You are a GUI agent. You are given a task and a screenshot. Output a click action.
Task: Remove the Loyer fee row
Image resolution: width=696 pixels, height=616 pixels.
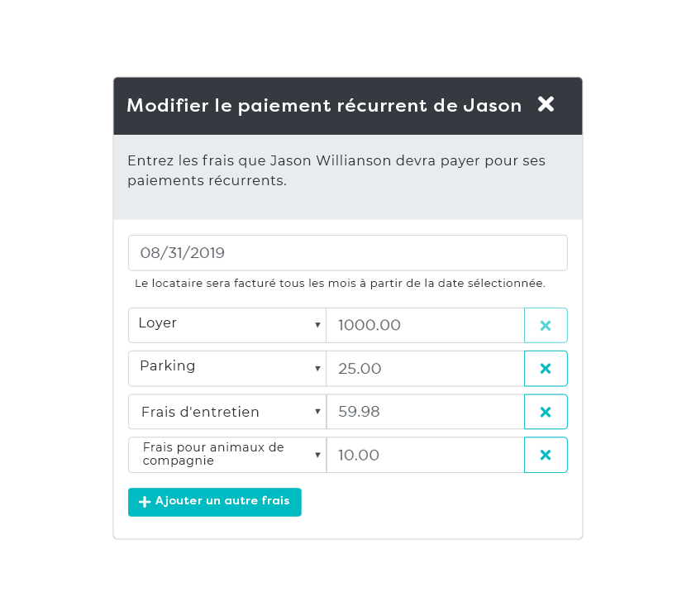coord(546,326)
